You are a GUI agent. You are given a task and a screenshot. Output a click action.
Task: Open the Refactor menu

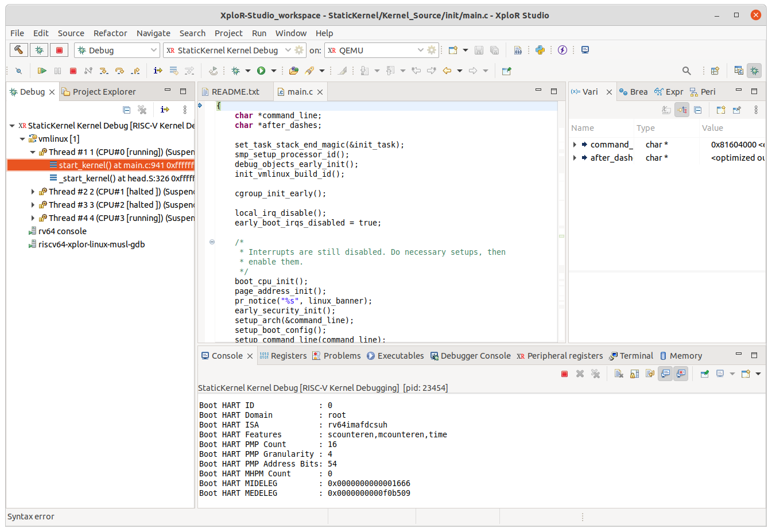(x=110, y=33)
